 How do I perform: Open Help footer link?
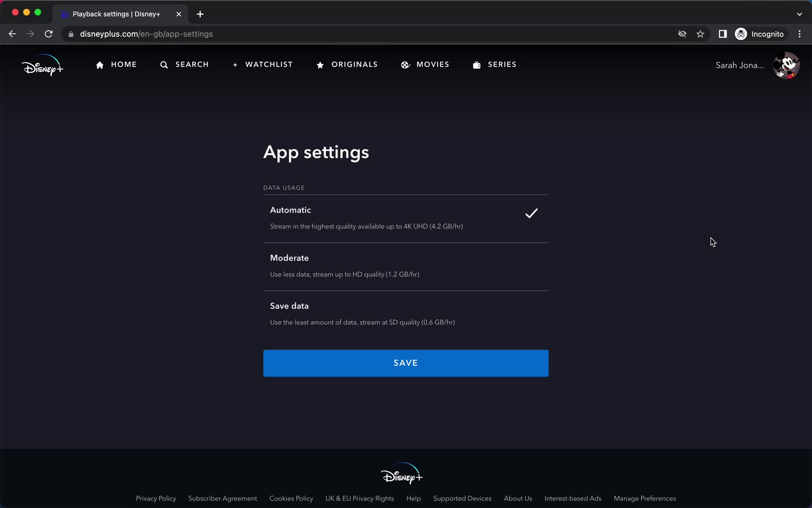click(413, 498)
